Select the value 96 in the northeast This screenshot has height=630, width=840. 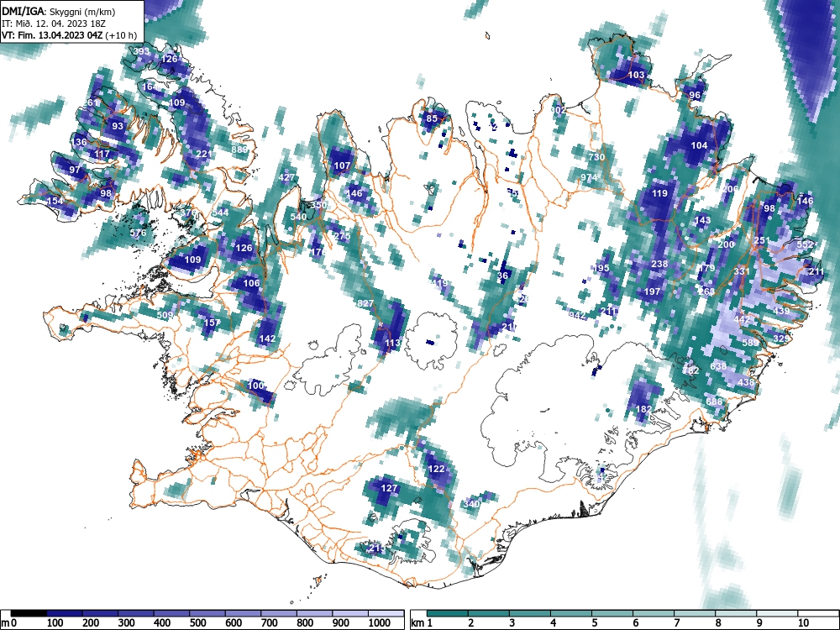[695, 95]
